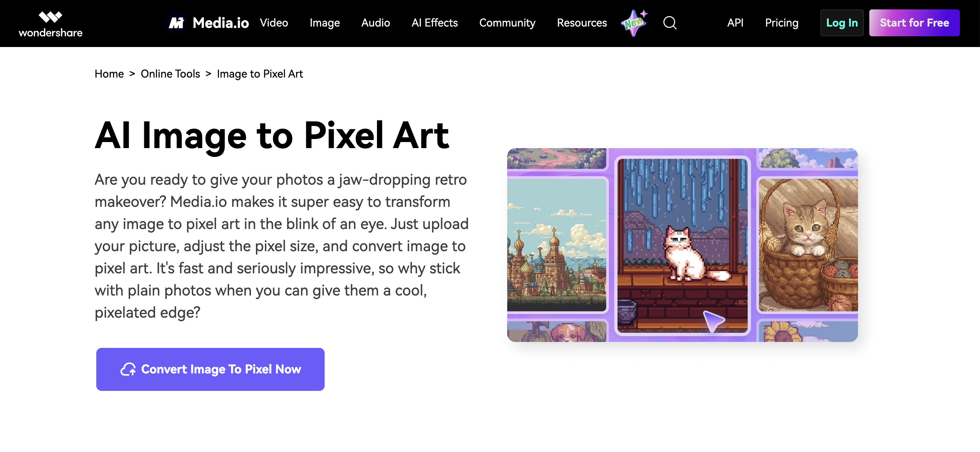Screen dimensions: 980x452
Task: Click the Media.io logo icon
Action: pyautogui.click(x=176, y=23)
